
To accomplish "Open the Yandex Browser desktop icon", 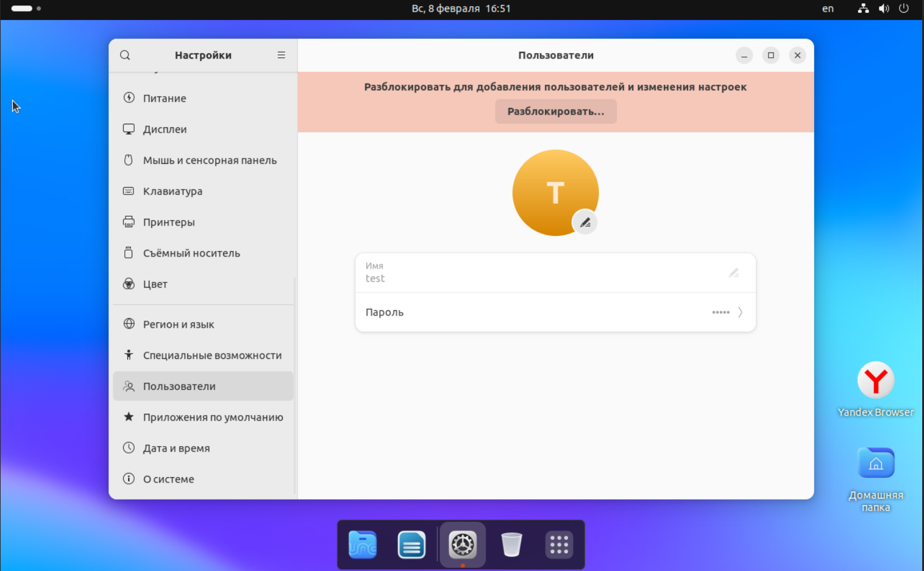I will [876, 381].
